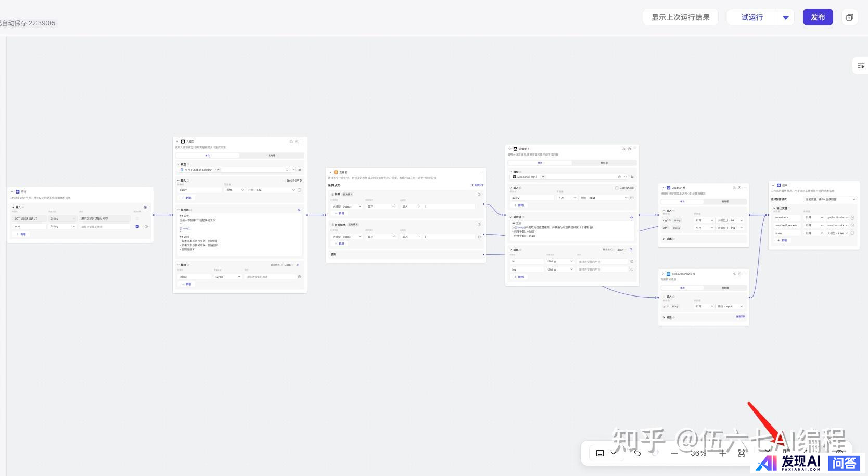The width and height of the screenshot is (868, 476).
Task: Click the prompt library icon in 大模型 node
Action: pos(299,210)
